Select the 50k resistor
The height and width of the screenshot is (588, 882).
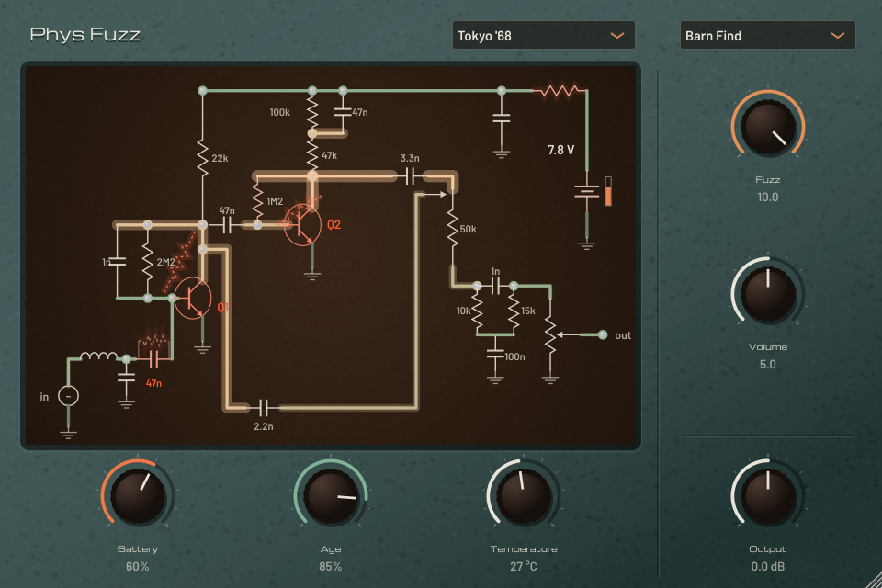click(x=453, y=229)
